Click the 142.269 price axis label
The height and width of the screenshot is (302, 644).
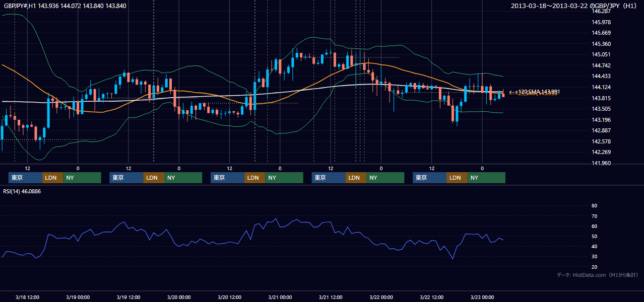(601, 152)
